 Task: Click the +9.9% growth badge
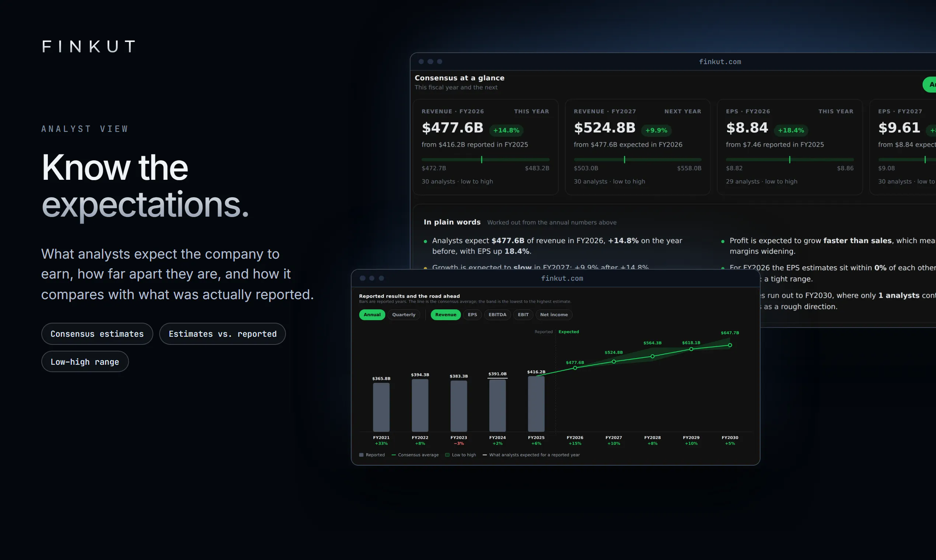point(656,130)
